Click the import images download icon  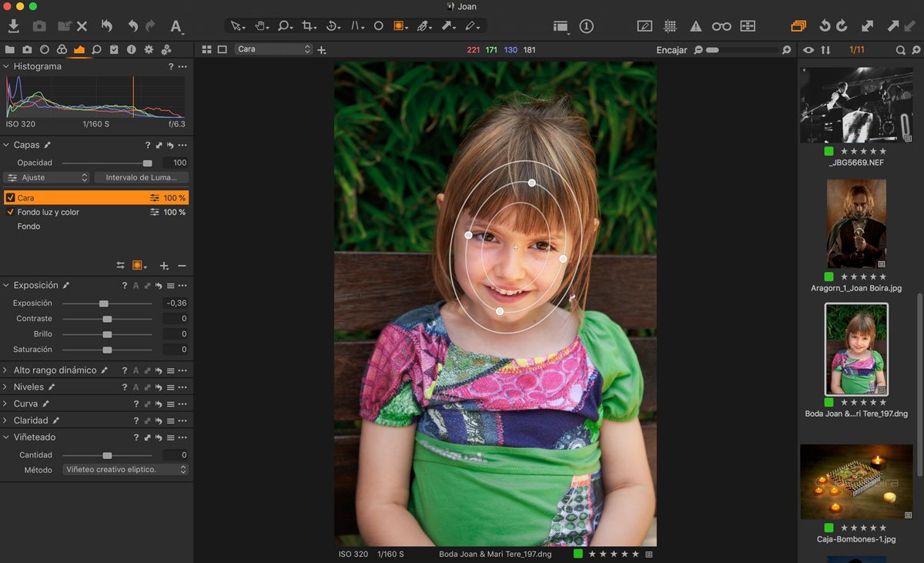(x=13, y=26)
